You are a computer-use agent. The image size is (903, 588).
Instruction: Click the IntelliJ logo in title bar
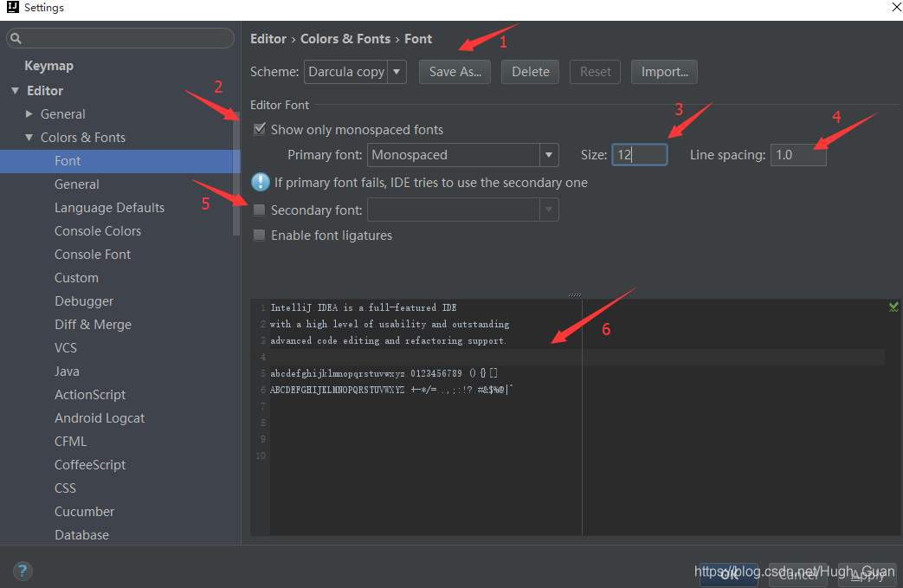[x=13, y=7]
